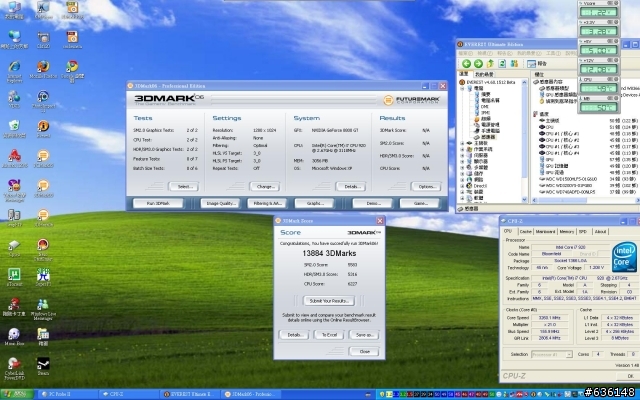640x400 pixels.
Task: Click the Change... button under Settings
Action: [x=265, y=187]
